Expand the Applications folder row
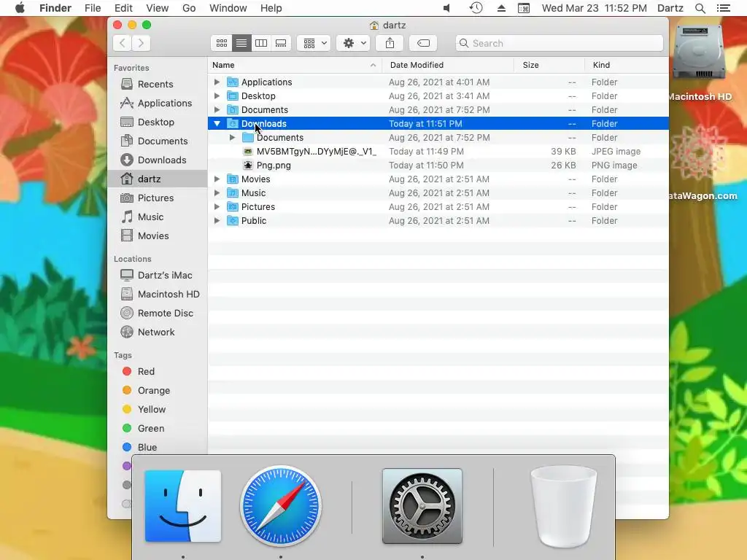This screenshot has width=747, height=560. coord(217,82)
